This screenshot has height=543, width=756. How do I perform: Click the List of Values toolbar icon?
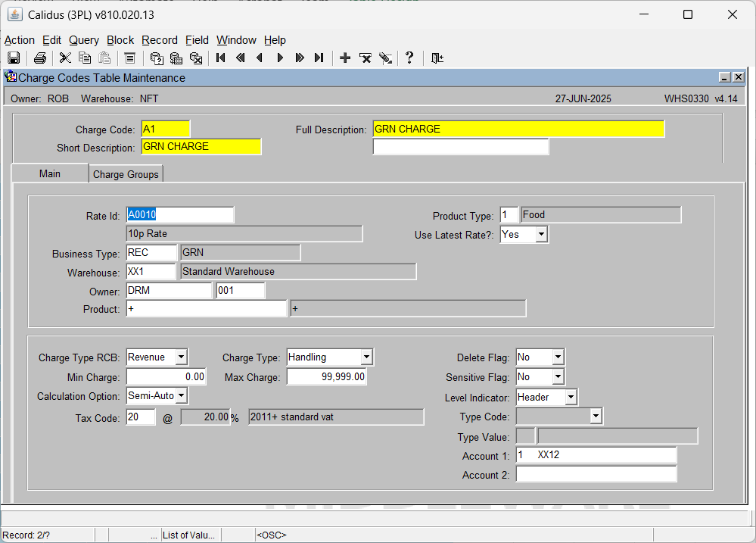click(x=129, y=58)
